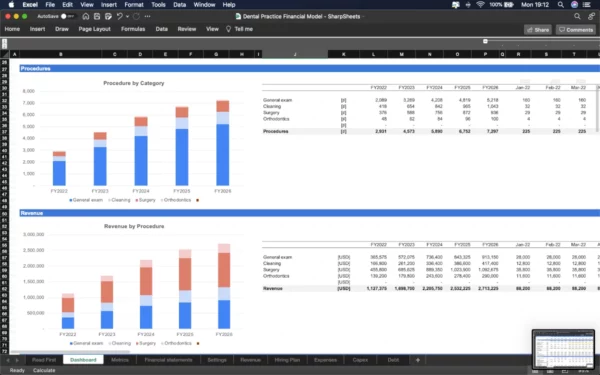Open the Format menu in menu bar

pos(134,5)
